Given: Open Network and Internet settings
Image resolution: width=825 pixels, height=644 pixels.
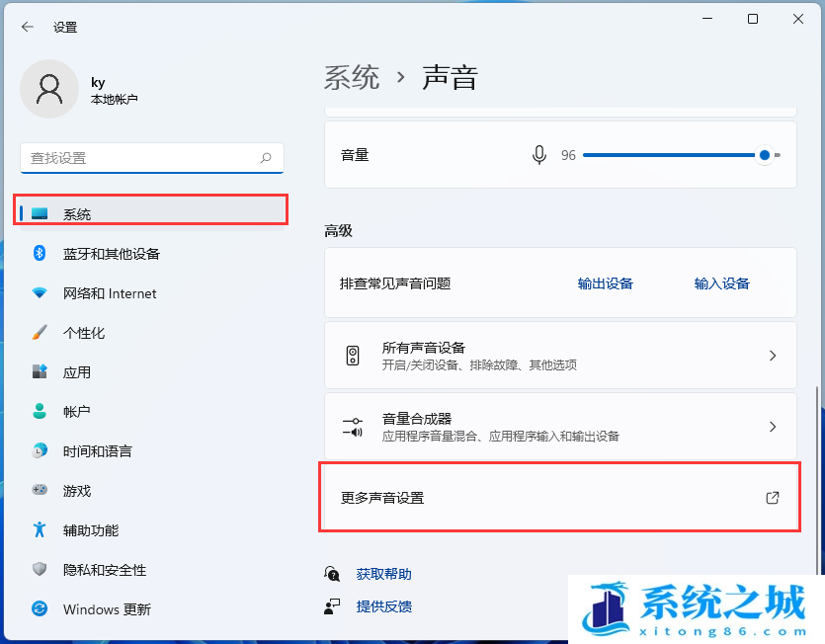Looking at the screenshot, I should [x=109, y=293].
